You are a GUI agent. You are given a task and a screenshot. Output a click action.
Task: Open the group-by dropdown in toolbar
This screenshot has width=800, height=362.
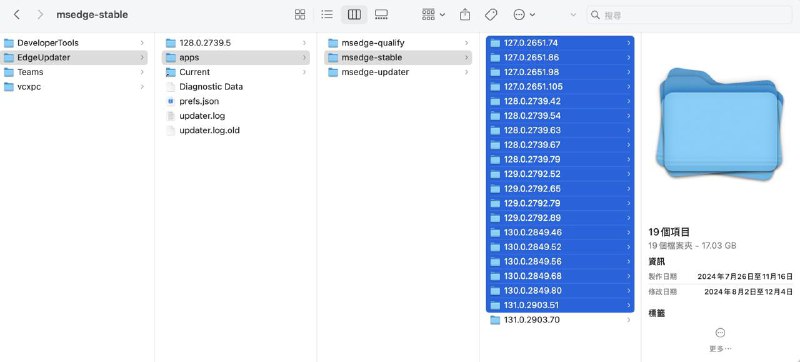[434, 15]
